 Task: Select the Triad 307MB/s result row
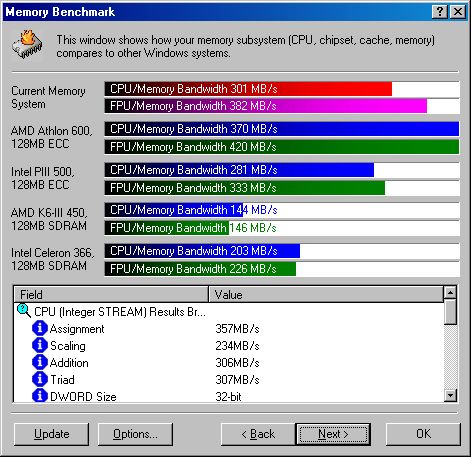[x=229, y=379]
